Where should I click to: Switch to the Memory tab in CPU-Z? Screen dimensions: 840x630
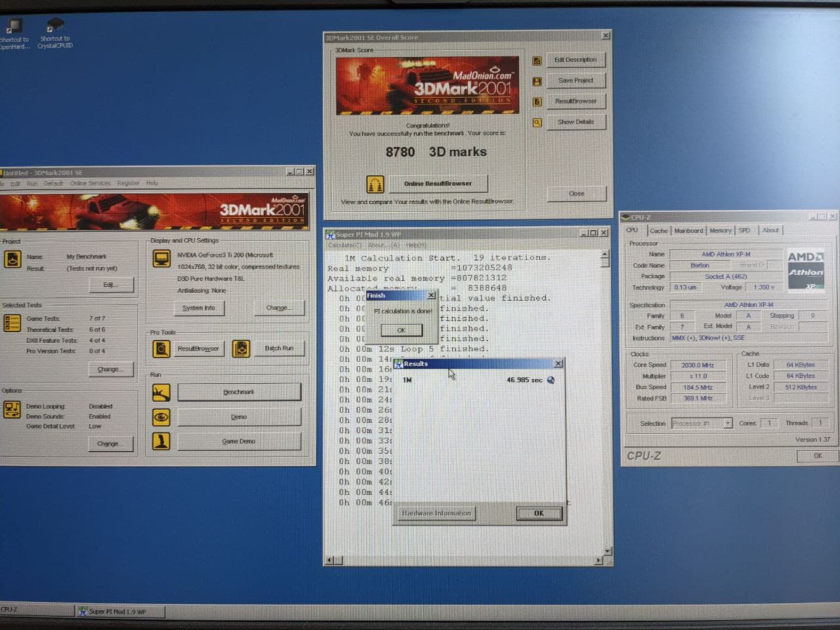pos(720,231)
